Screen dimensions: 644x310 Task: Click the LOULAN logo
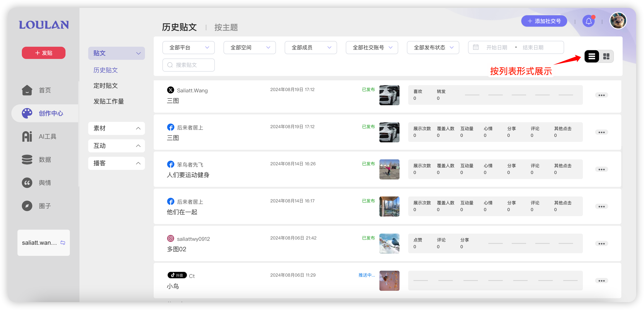(44, 25)
